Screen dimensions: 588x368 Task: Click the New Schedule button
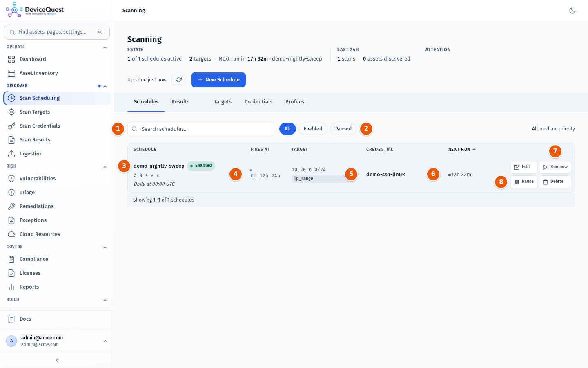tap(218, 80)
